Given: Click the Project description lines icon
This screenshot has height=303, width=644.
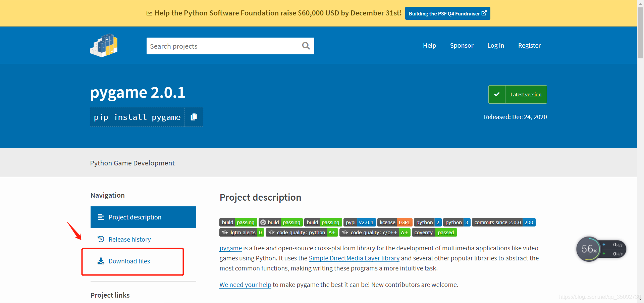Looking at the screenshot, I should (x=101, y=217).
